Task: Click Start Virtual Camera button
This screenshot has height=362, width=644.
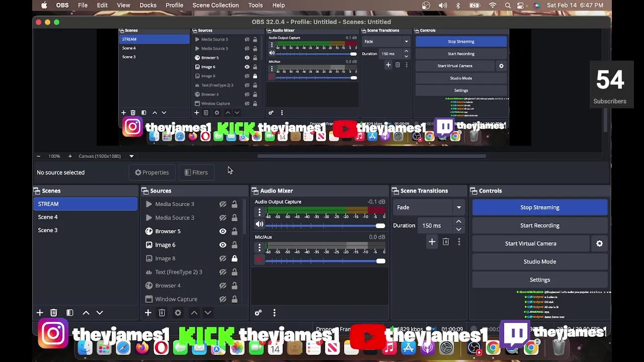Action: pos(531,243)
